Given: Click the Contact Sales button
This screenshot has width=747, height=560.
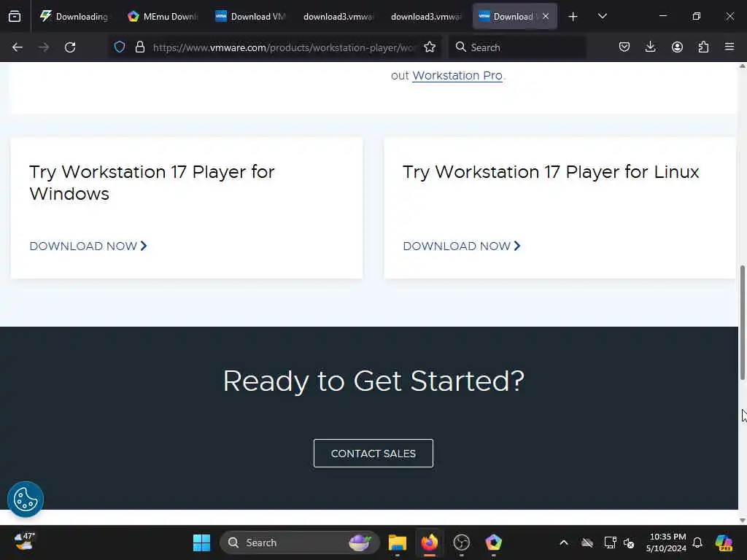Looking at the screenshot, I should click(x=373, y=454).
